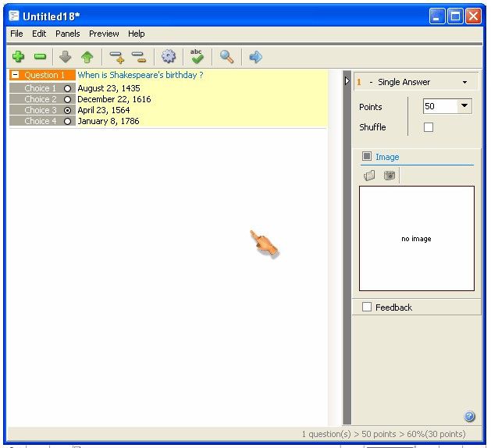Click the blue export arrow icon

click(x=255, y=57)
